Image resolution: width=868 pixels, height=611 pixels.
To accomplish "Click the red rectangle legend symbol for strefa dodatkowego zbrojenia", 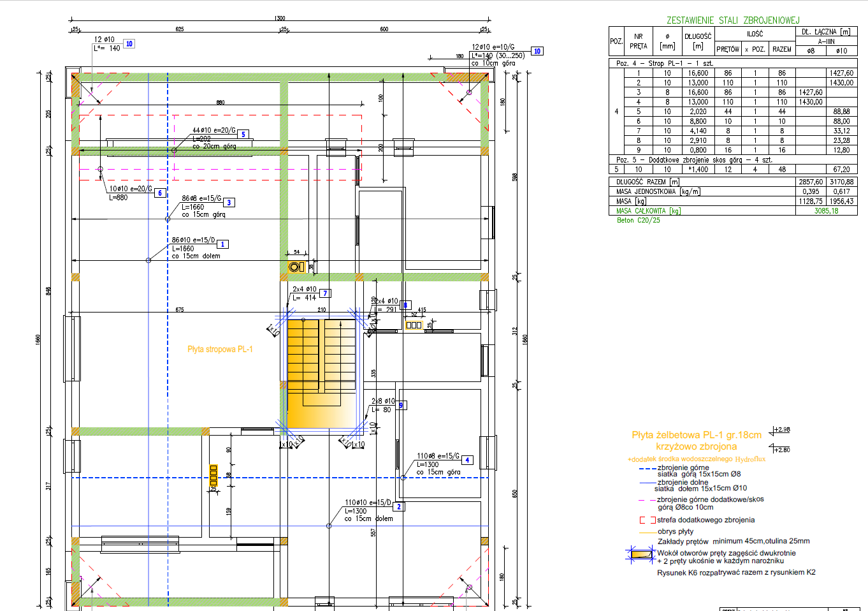I will pyautogui.click(x=647, y=520).
